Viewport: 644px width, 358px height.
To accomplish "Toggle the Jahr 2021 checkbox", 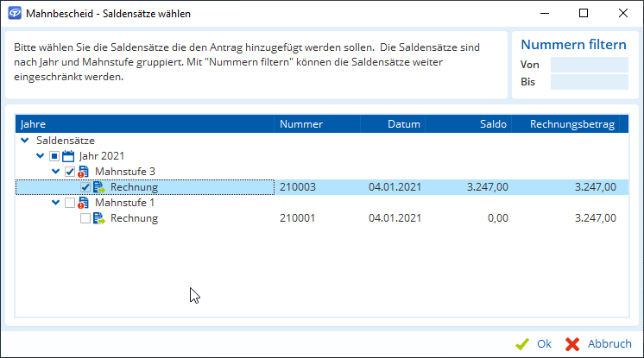I will (54, 156).
